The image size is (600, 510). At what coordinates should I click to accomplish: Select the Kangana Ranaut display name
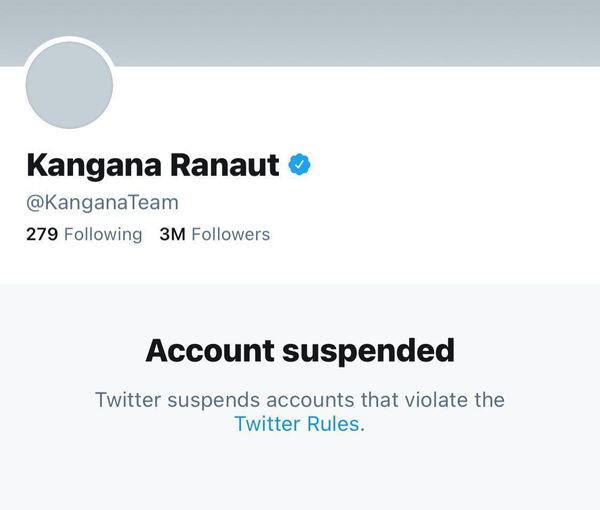click(153, 165)
